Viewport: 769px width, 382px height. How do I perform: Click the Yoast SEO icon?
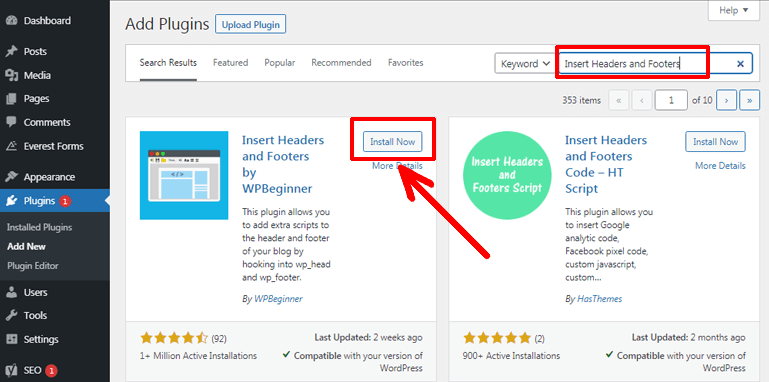point(11,370)
